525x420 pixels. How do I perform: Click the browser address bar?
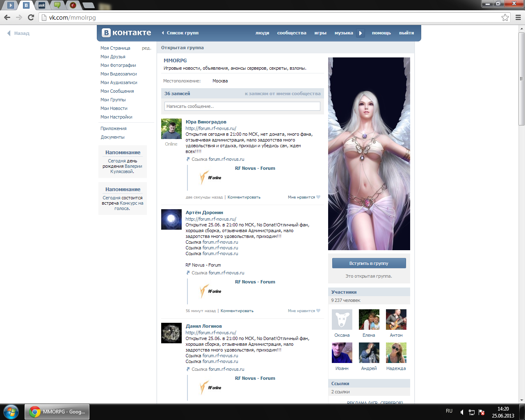point(271,17)
